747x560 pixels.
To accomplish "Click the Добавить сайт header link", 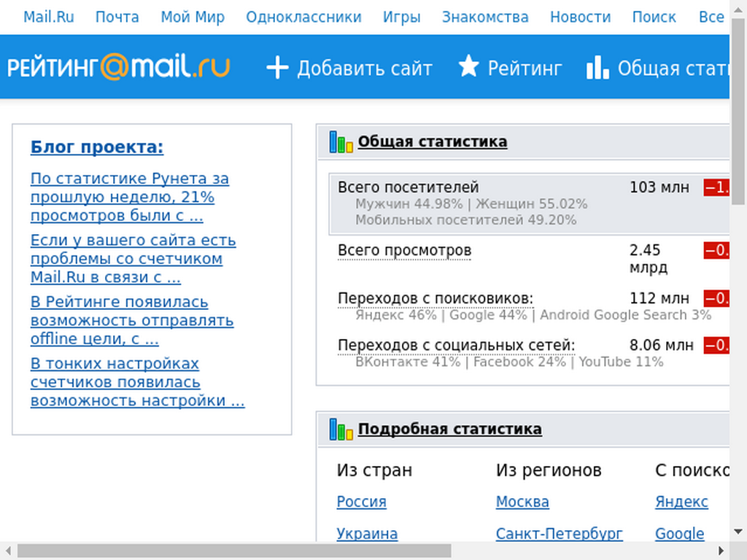I will pyautogui.click(x=365, y=68).
